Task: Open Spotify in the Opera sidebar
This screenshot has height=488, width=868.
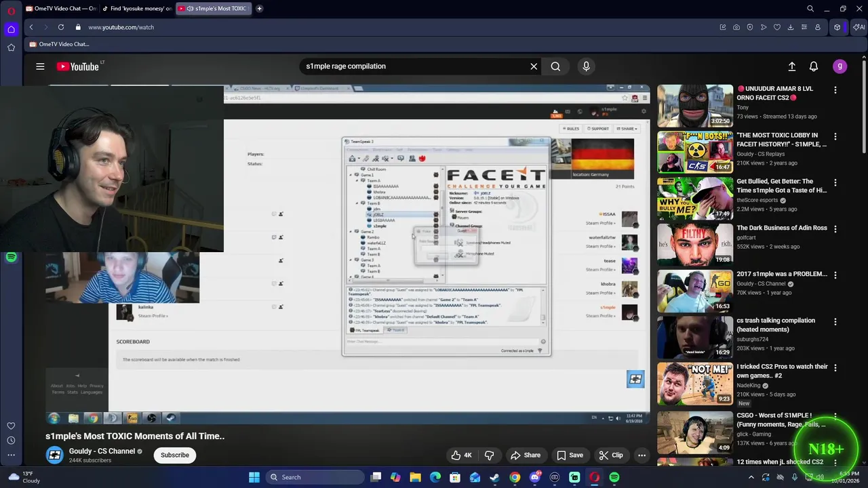Action: point(11,258)
